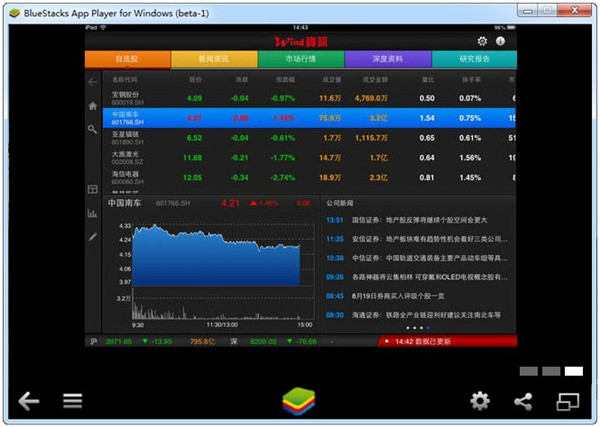600x427 pixels.
Task: Click the first white page dot under news
Action: (408, 328)
